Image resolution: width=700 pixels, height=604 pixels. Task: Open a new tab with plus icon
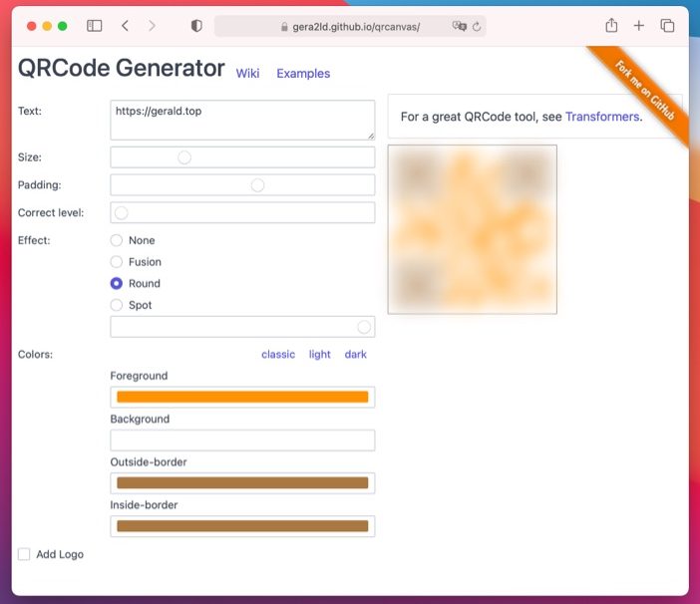639,26
